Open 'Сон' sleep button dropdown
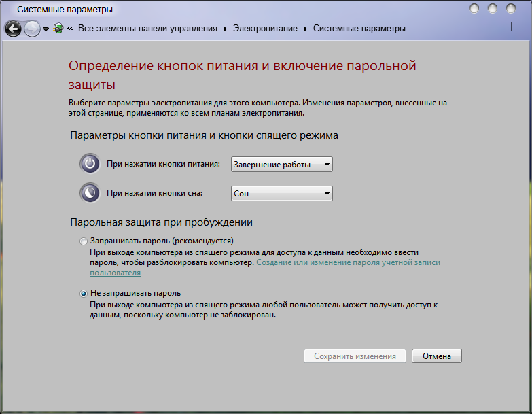The width and height of the screenshot is (532, 414). pos(281,194)
